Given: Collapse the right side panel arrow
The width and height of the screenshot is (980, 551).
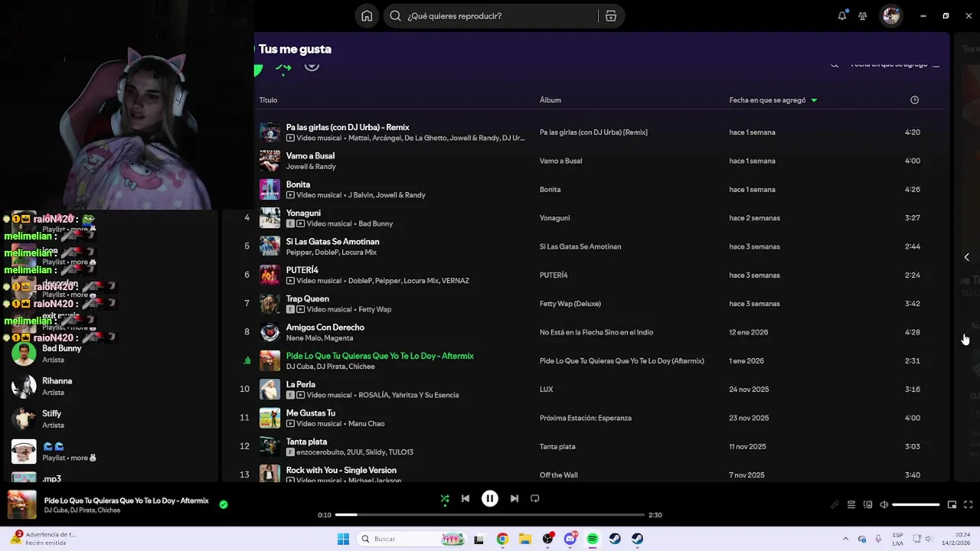Looking at the screenshot, I should click(966, 257).
